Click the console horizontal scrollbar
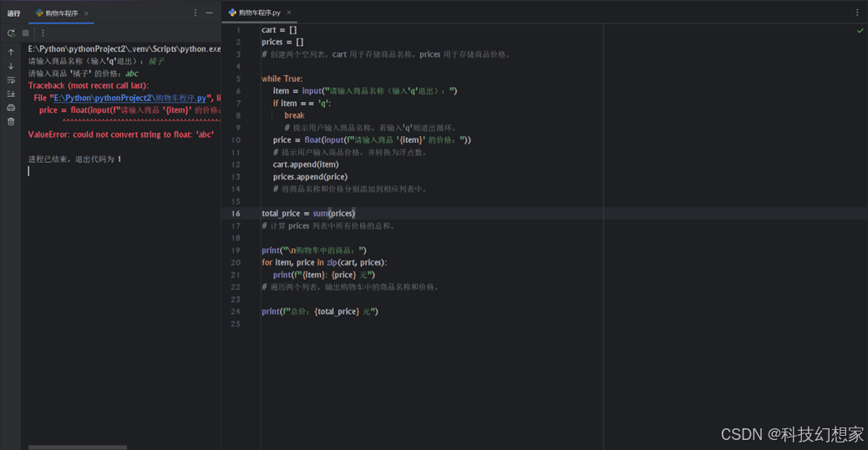Screen dimensions: 868x450 [78, 447]
